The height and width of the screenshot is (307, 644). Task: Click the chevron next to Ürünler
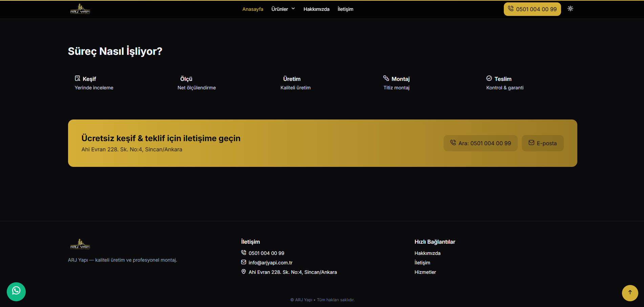pos(293,9)
